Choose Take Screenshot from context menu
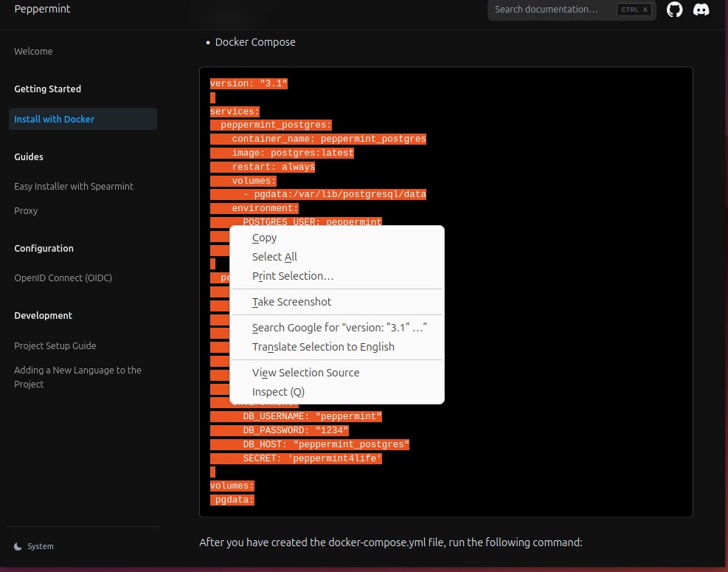The width and height of the screenshot is (728, 572). pyautogui.click(x=336, y=302)
